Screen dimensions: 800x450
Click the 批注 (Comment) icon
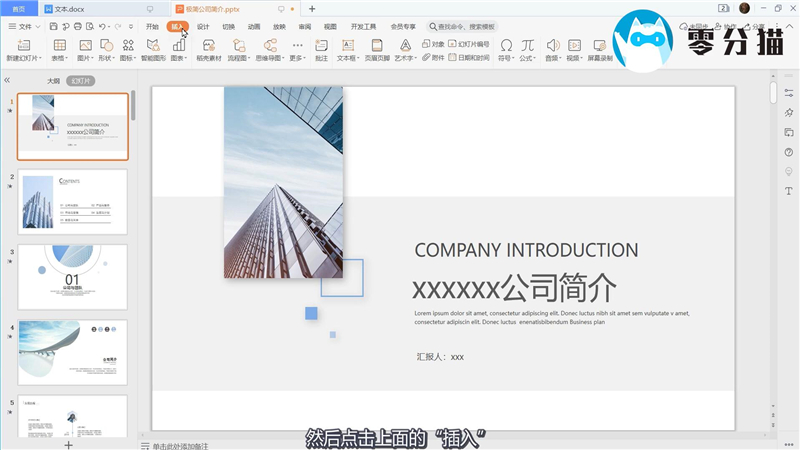[x=321, y=46]
